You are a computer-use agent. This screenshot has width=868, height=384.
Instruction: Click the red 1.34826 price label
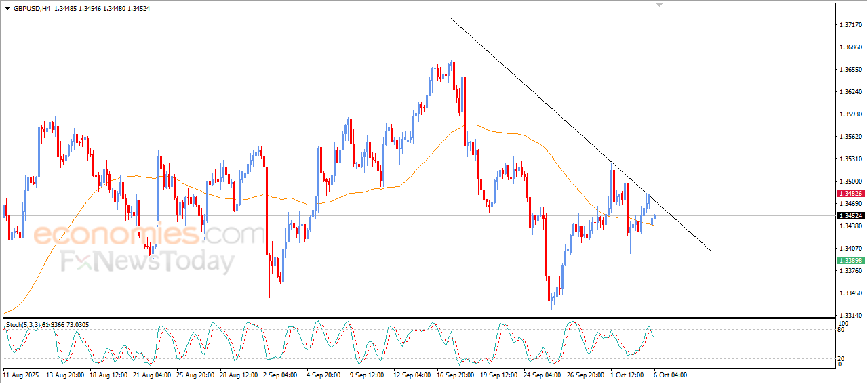point(850,193)
